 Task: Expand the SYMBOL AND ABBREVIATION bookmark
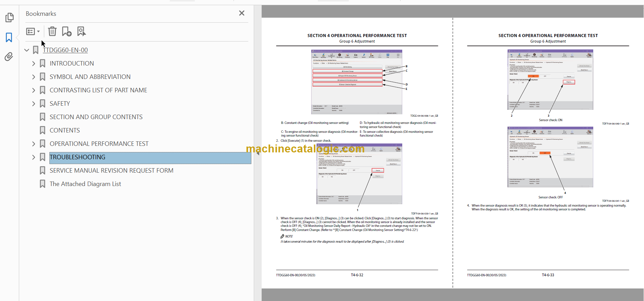[34, 77]
